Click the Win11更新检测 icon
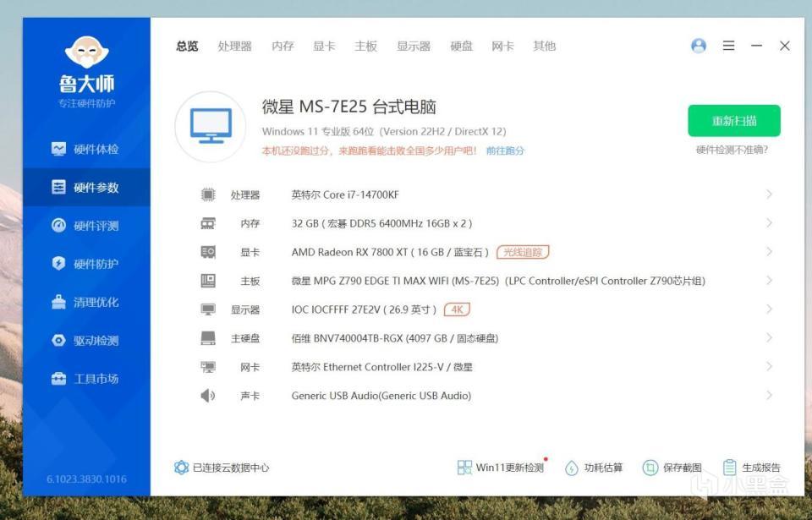 tap(464, 468)
